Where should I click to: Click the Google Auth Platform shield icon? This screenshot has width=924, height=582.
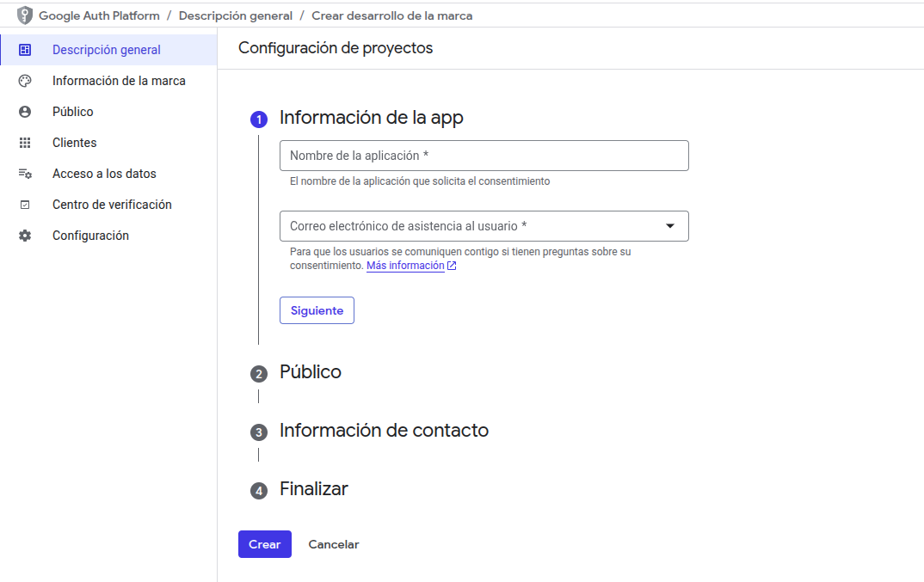(x=25, y=15)
